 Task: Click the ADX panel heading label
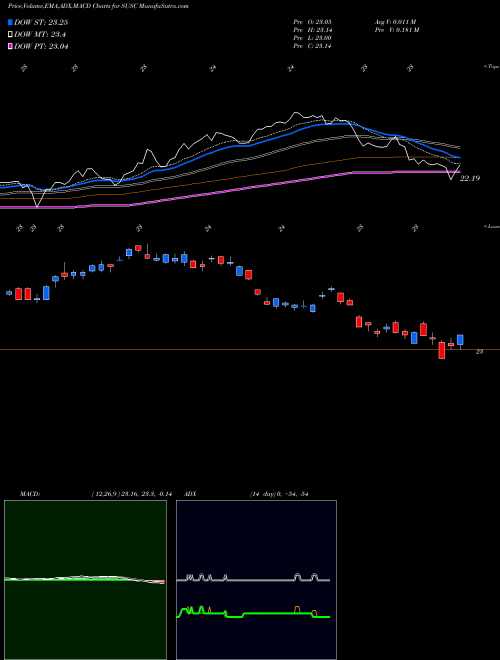point(191,494)
